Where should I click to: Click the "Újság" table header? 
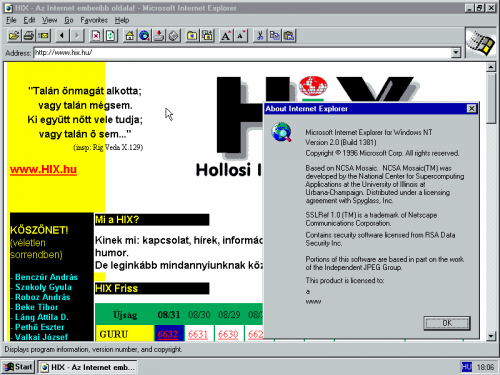pyautogui.click(x=125, y=315)
